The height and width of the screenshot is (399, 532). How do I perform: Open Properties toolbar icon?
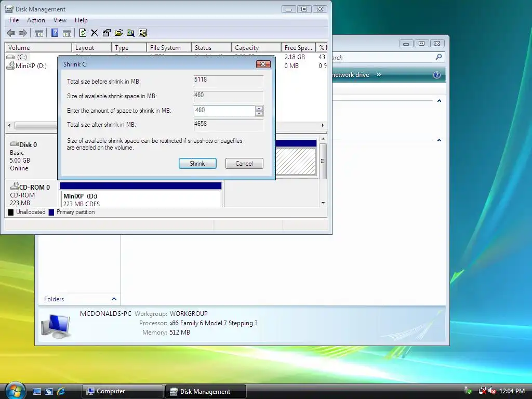tap(107, 33)
